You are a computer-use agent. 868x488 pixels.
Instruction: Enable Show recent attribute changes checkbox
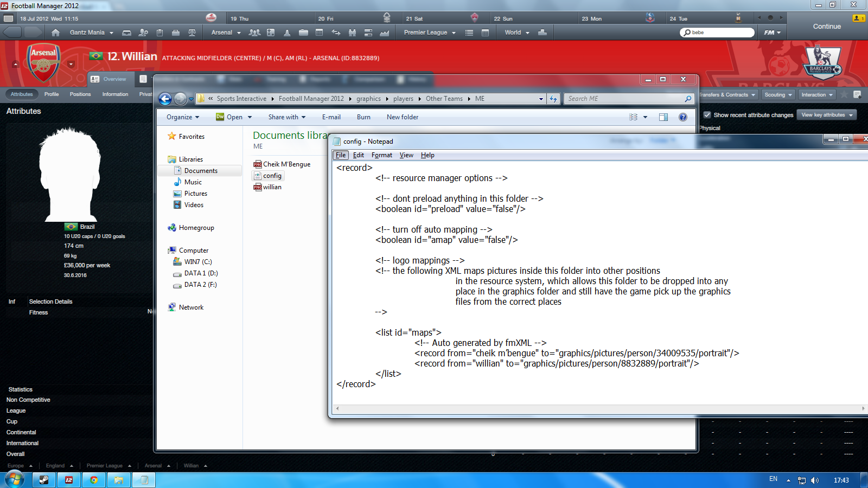pos(707,115)
